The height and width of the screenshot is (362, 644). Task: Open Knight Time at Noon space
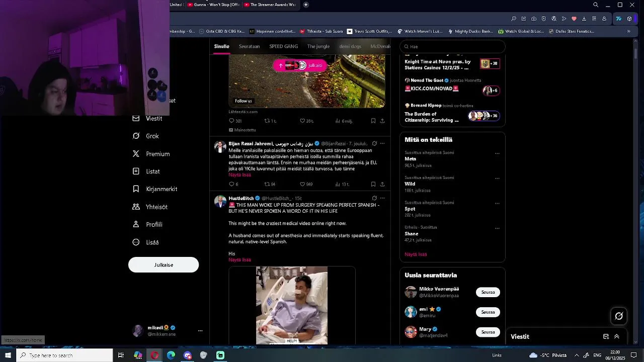(452, 64)
